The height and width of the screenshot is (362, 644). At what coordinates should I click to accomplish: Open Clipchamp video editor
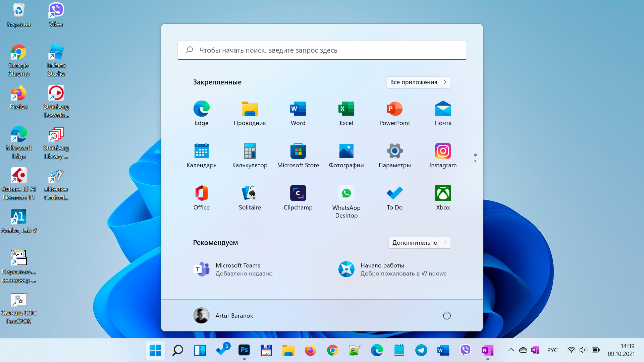tap(298, 198)
